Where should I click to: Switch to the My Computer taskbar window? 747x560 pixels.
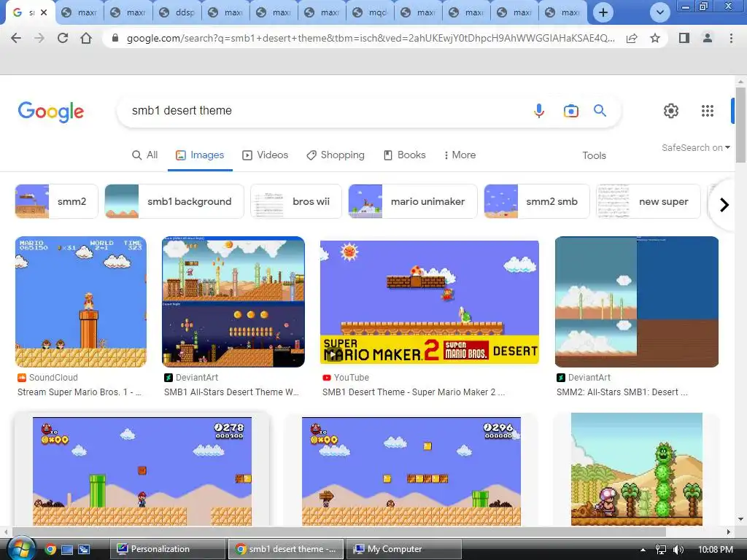404,549
